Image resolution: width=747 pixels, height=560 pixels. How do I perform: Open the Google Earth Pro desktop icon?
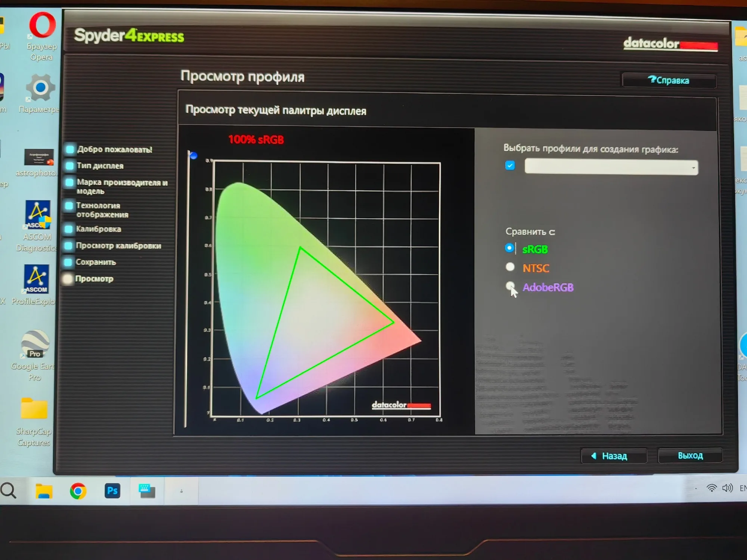click(x=35, y=343)
